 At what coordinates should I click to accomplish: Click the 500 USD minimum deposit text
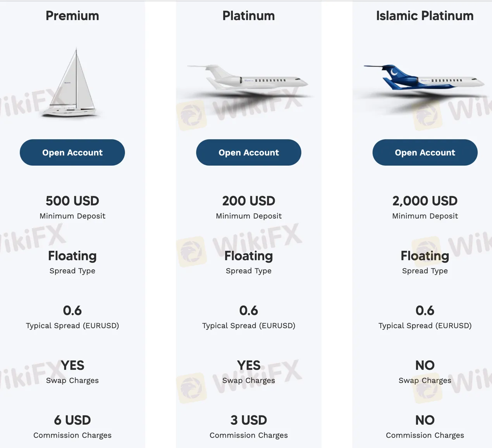(72, 201)
